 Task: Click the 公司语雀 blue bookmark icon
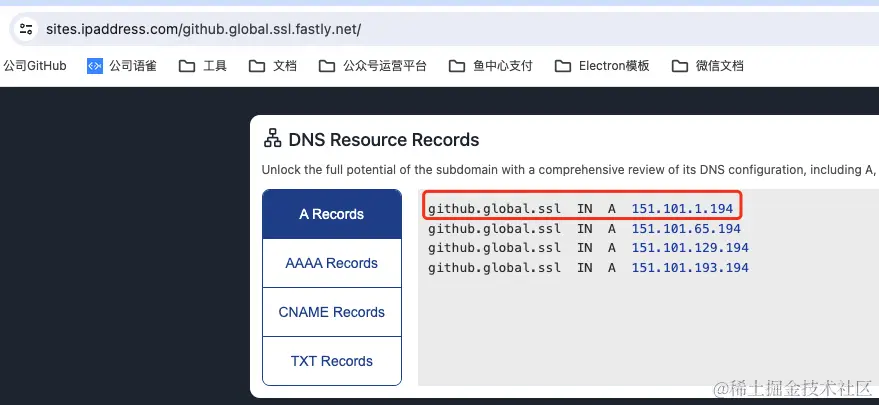pyautogui.click(x=95, y=66)
